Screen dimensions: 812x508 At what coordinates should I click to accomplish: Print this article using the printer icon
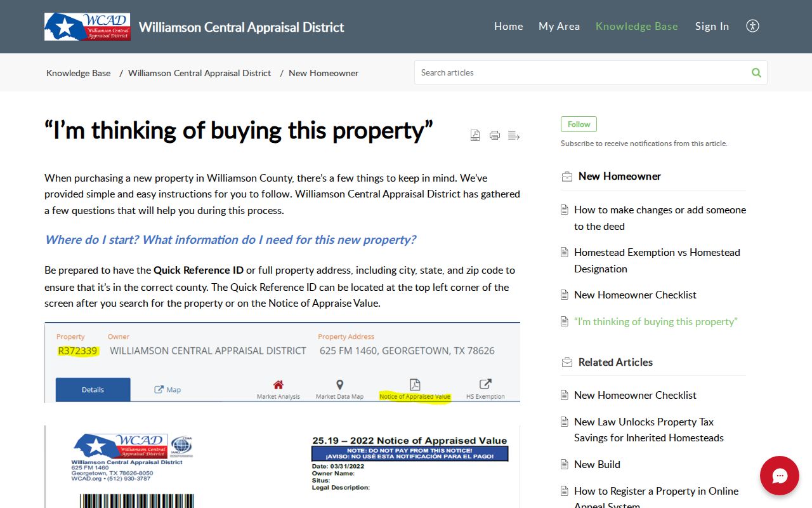click(495, 135)
